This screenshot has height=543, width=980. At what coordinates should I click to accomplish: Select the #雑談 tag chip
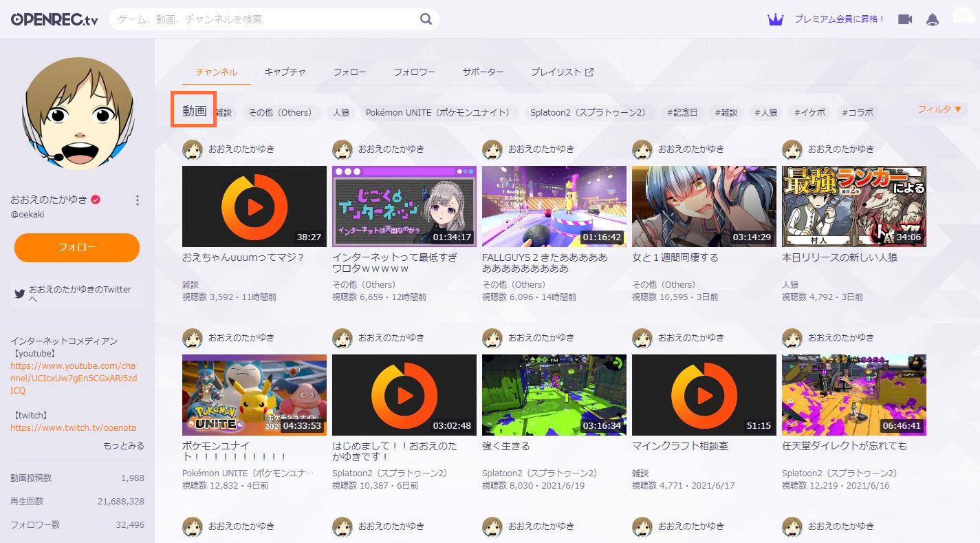pyautogui.click(x=726, y=113)
